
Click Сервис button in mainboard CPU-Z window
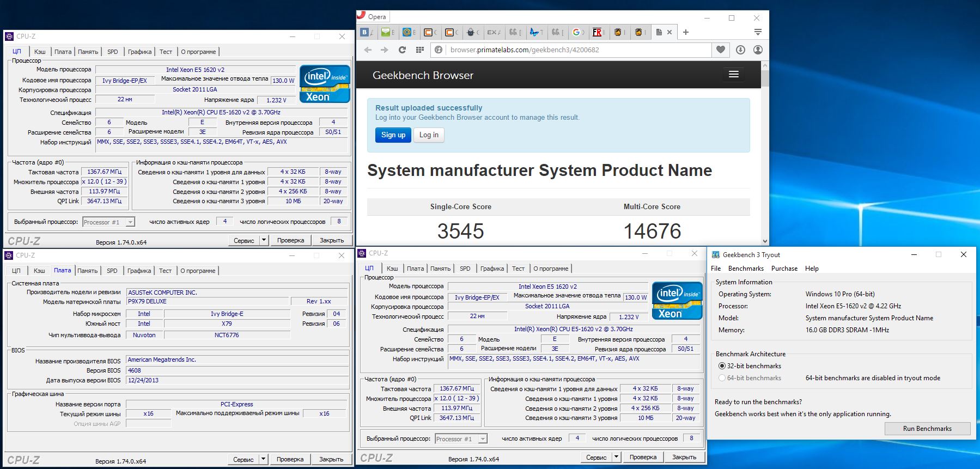click(x=243, y=459)
